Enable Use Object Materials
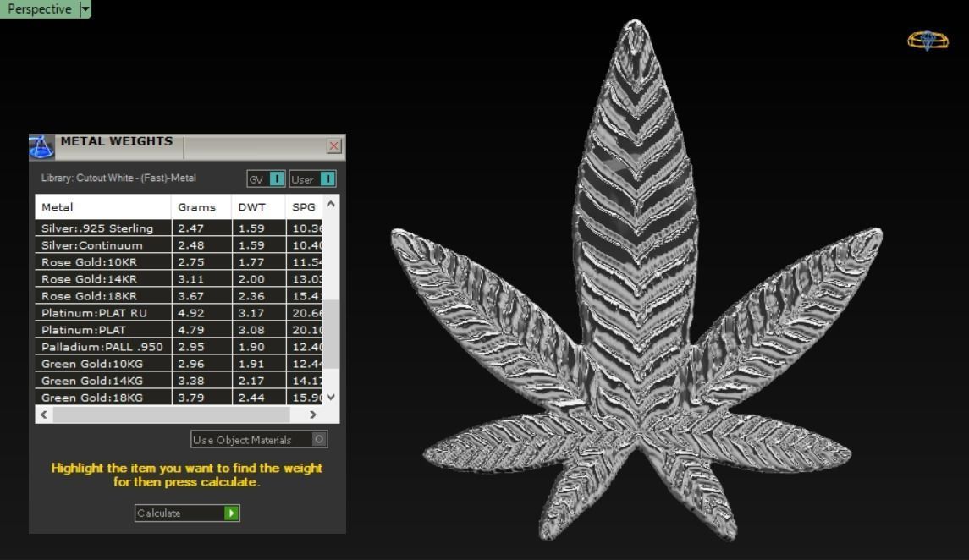 coord(259,440)
